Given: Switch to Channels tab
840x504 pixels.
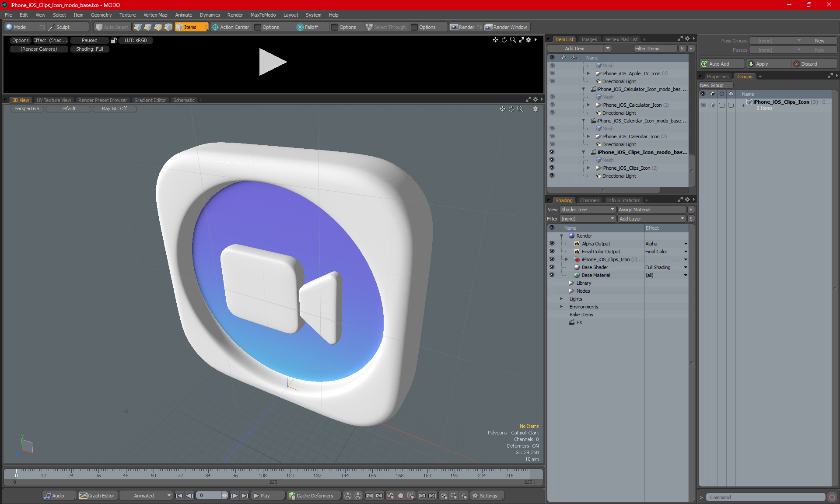Looking at the screenshot, I should [590, 200].
